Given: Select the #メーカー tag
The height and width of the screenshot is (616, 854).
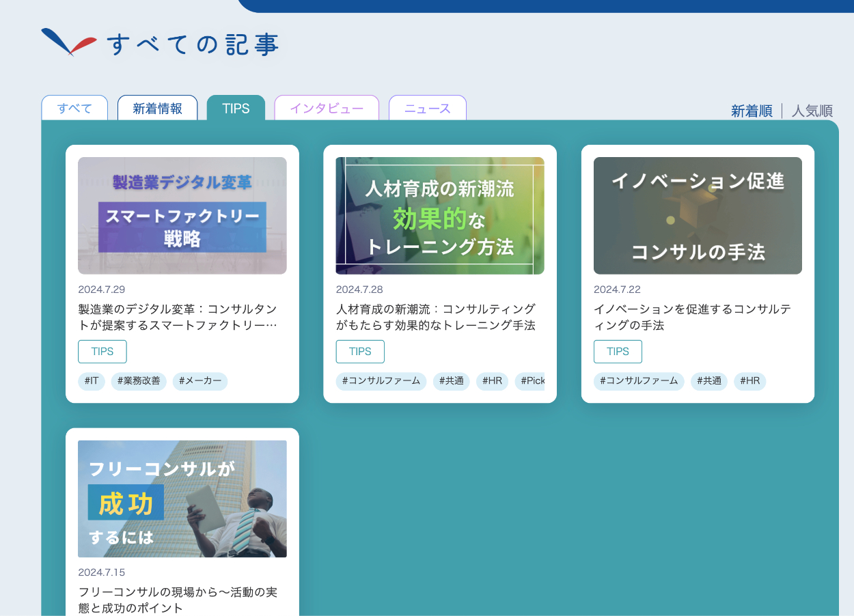Looking at the screenshot, I should (200, 381).
